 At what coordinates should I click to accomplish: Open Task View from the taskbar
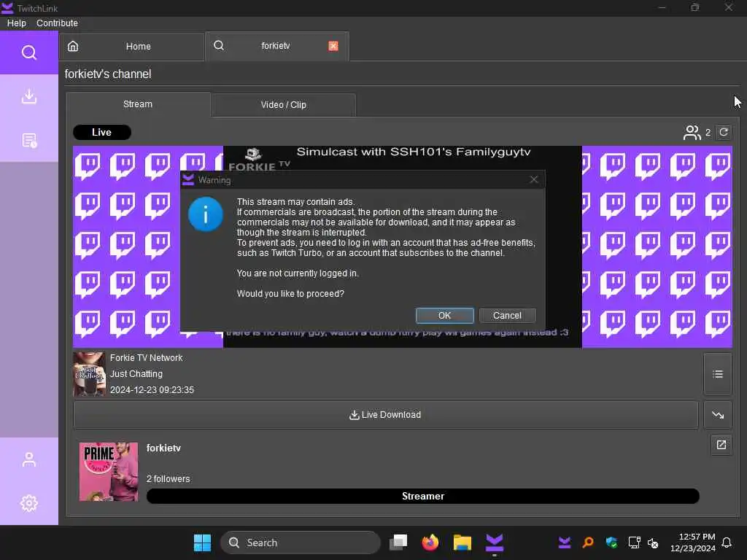[398, 542]
